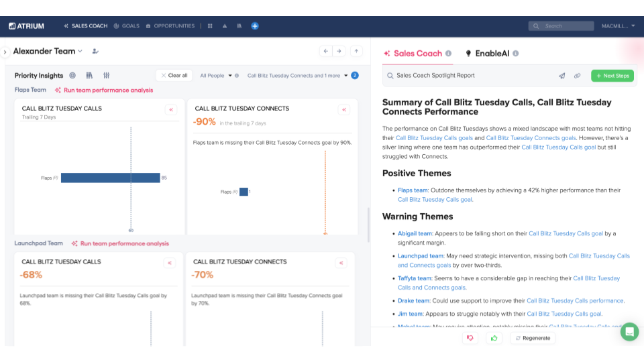
Task: Open the MACMILL account dropdown
Action: point(618,26)
